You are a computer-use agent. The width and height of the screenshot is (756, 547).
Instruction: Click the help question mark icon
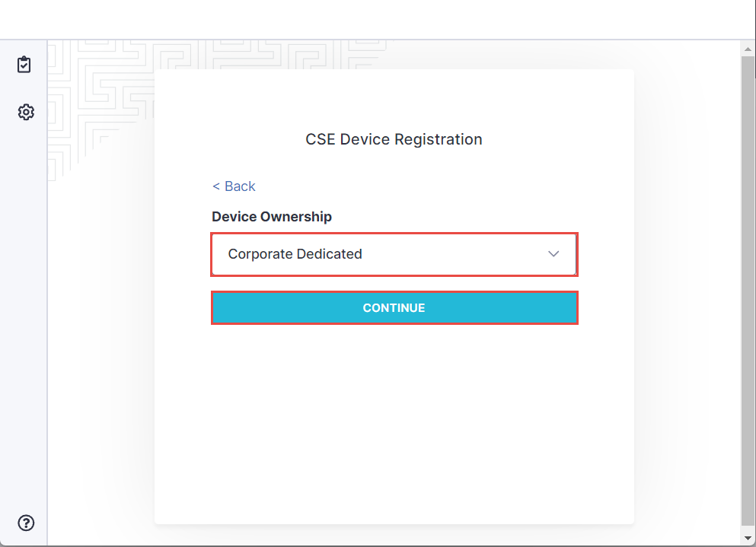26,523
